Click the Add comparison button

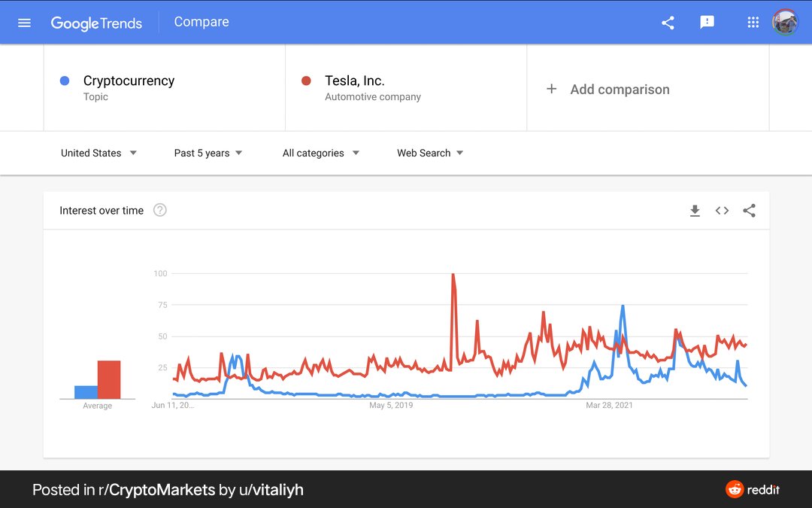pyautogui.click(x=608, y=89)
